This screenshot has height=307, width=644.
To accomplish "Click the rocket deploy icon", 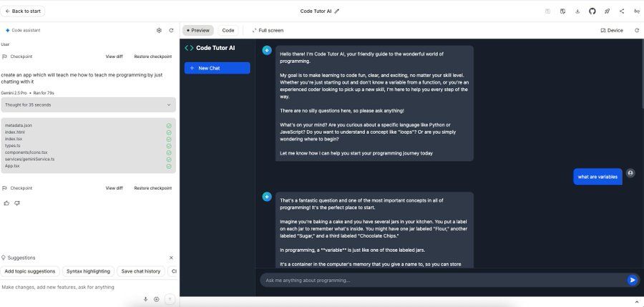I will point(607,11).
